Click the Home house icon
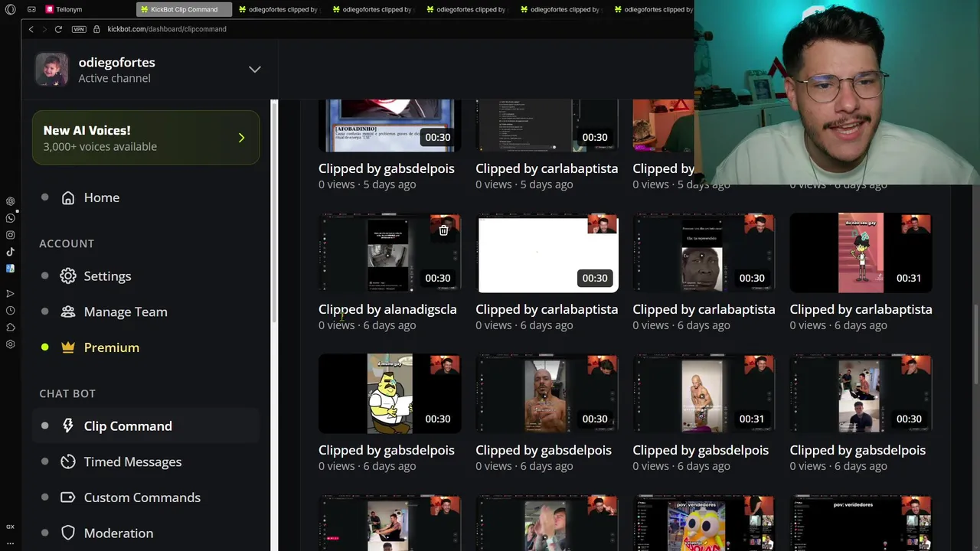Viewport: 980px width, 551px height. pos(68,197)
